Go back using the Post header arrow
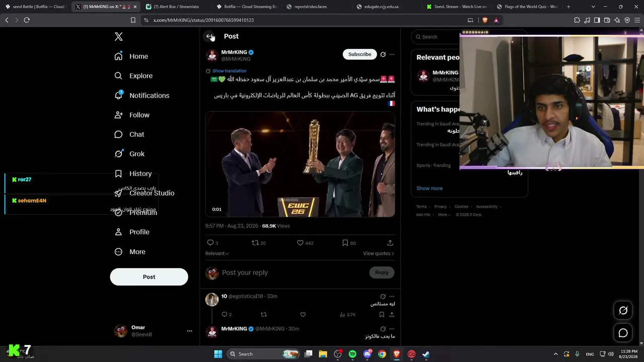644x362 pixels. tap(210, 36)
